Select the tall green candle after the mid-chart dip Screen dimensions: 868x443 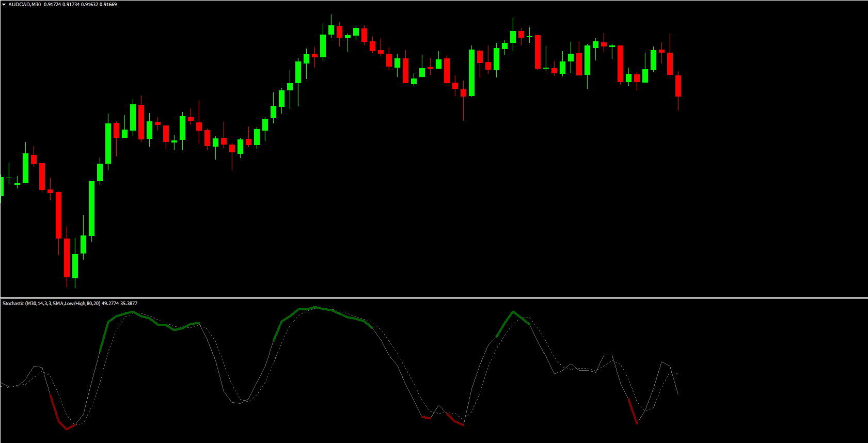pyautogui.click(x=471, y=72)
